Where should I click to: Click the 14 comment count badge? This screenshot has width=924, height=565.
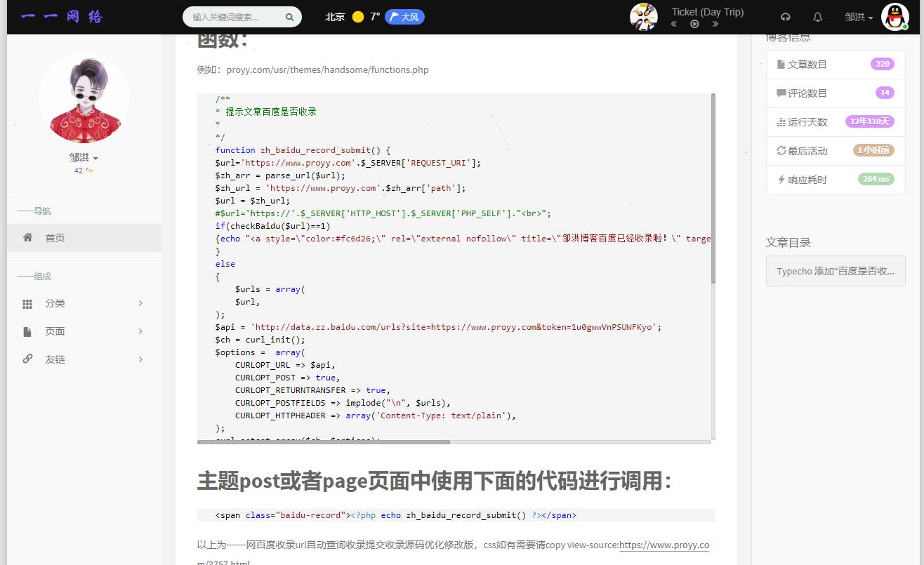pos(885,93)
